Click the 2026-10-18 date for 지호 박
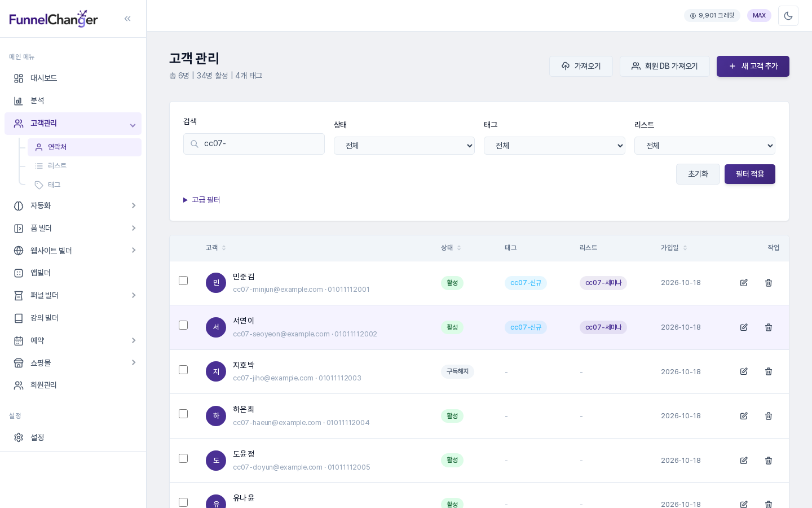812x508 pixels. (681, 372)
